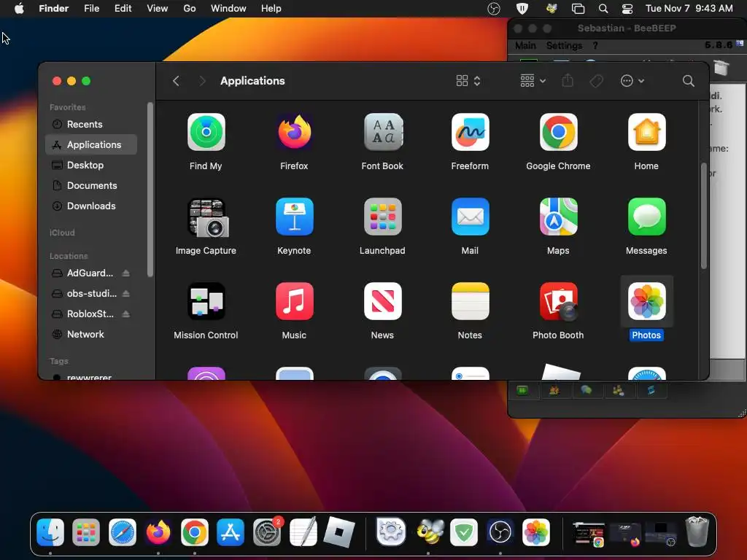Screen dimensions: 747x560
Task: Open System Settings in the Dock
Action: coord(267,532)
